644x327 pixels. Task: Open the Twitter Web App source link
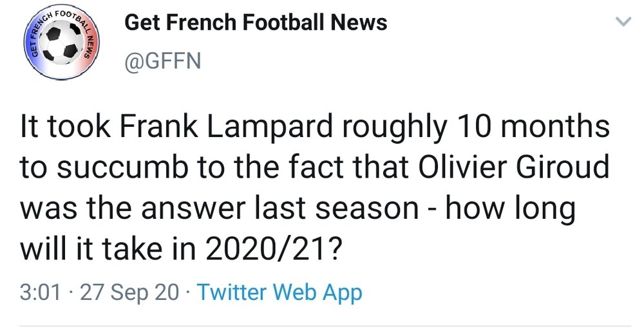pos(279,293)
